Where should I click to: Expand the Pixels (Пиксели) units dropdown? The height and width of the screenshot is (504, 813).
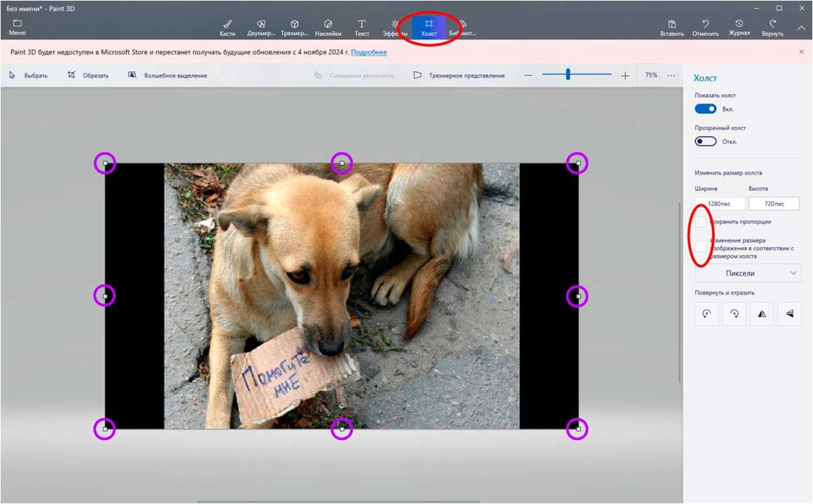tap(747, 273)
